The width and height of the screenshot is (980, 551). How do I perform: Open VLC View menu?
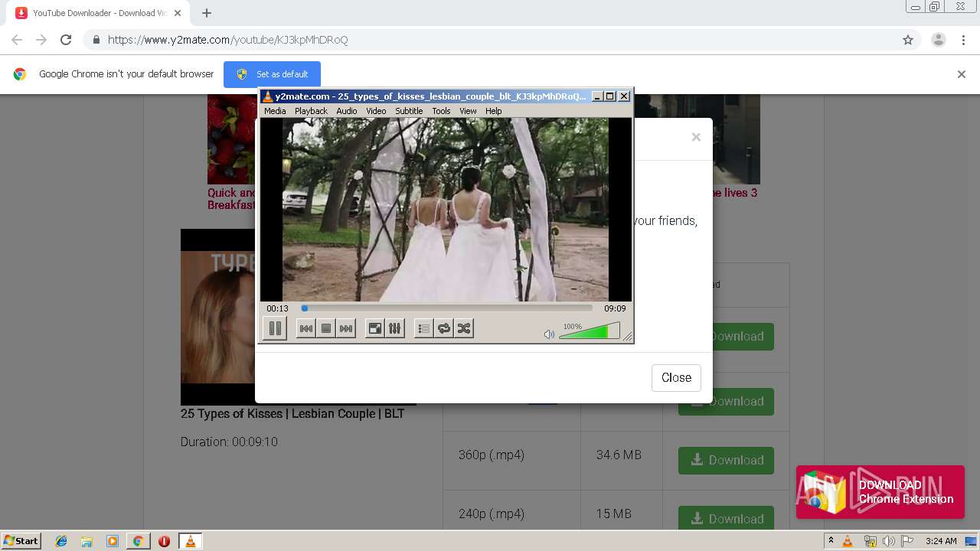click(x=468, y=111)
